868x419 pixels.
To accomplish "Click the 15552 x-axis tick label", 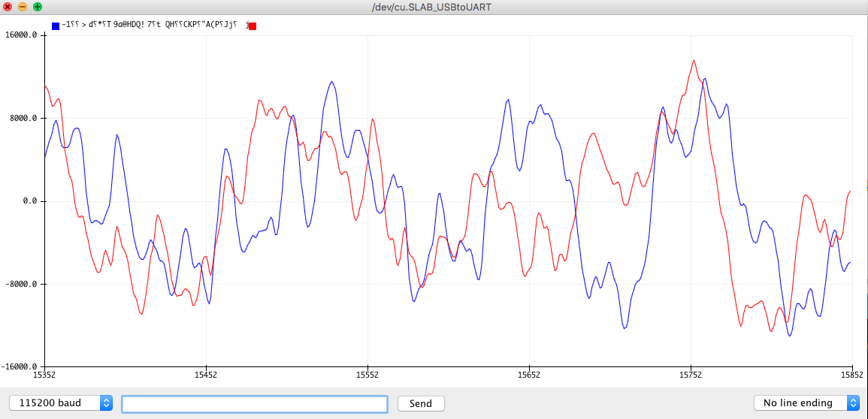I will pyautogui.click(x=367, y=374).
